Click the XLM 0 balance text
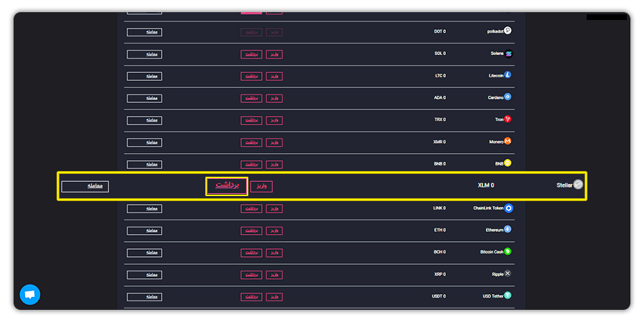This screenshot has width=644, height=322. (486, 185)
